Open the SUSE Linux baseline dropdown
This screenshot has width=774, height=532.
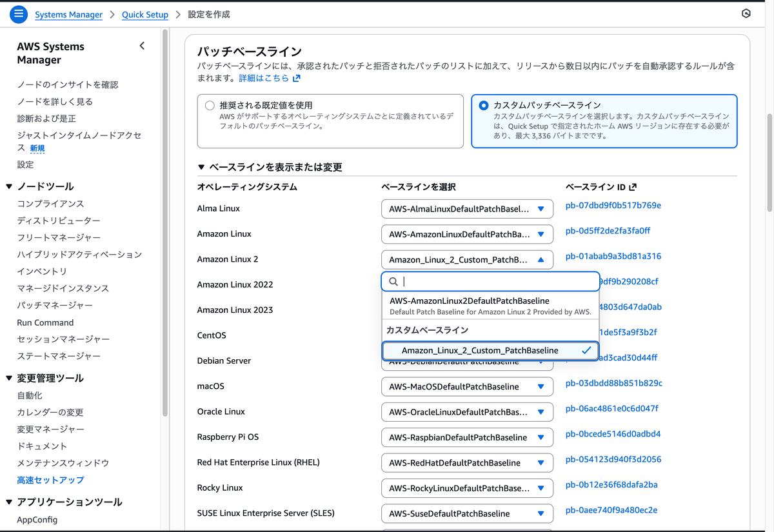(x=467, y=514)
